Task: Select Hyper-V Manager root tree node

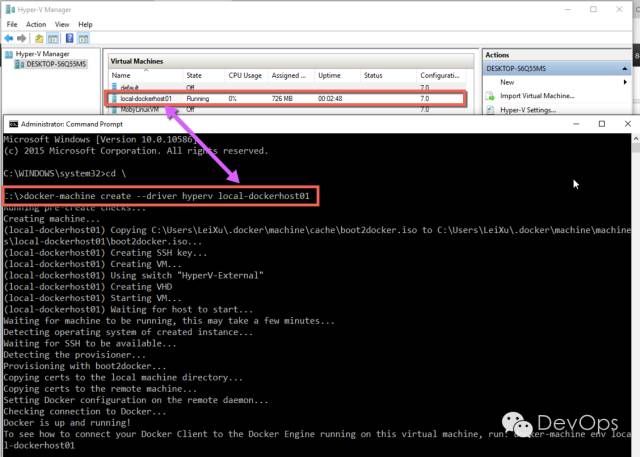Action: 42,54
